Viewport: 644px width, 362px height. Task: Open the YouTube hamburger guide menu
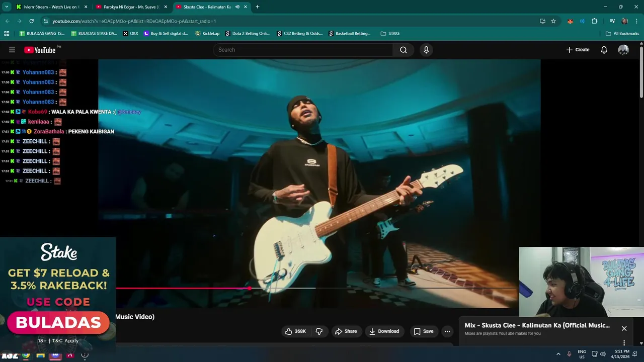tap(12, 50)
